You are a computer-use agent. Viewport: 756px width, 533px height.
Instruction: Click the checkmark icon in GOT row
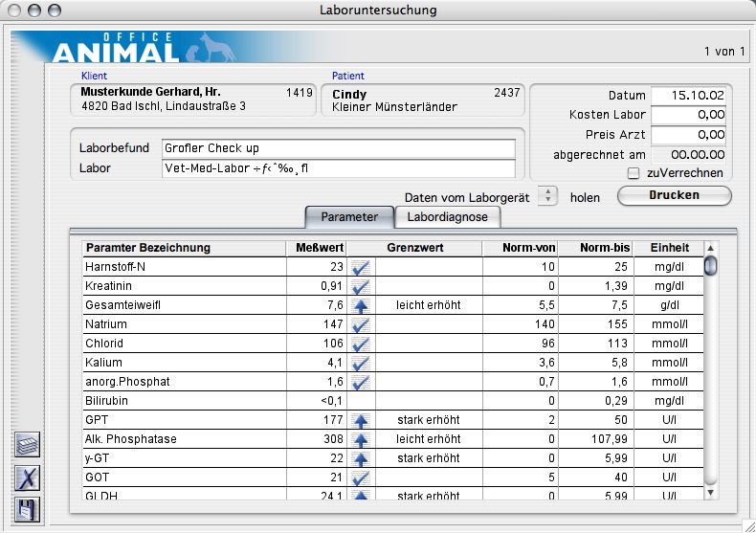point(361,477)
